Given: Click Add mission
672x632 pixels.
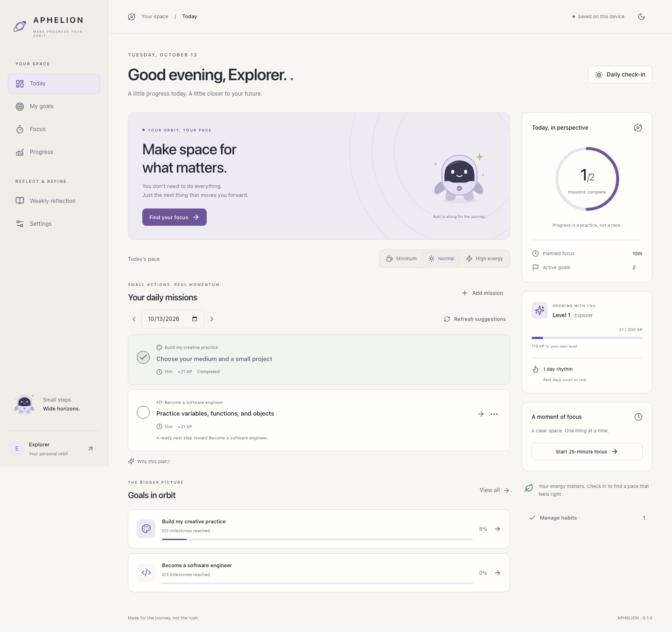Looking at the screenshot, I should pyautogui.click(x=483, y=293).
